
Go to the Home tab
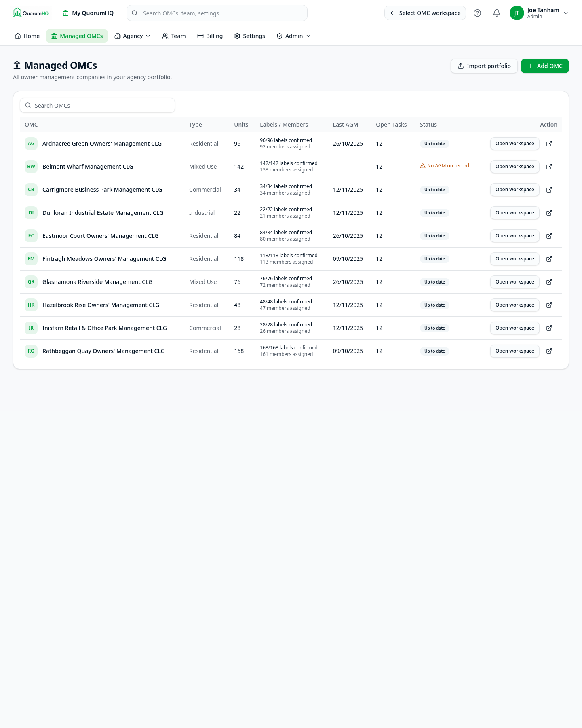pyautogui.click(x=27, y=36)
